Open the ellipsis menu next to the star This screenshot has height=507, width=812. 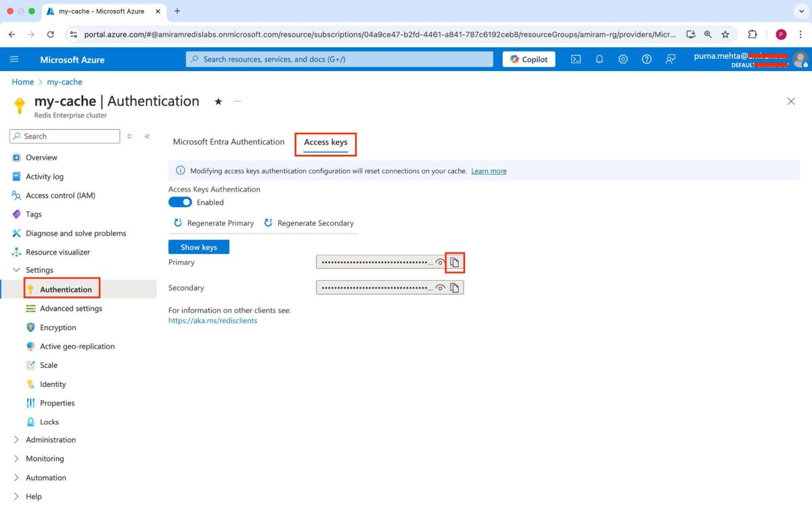(x=237, y=101)
